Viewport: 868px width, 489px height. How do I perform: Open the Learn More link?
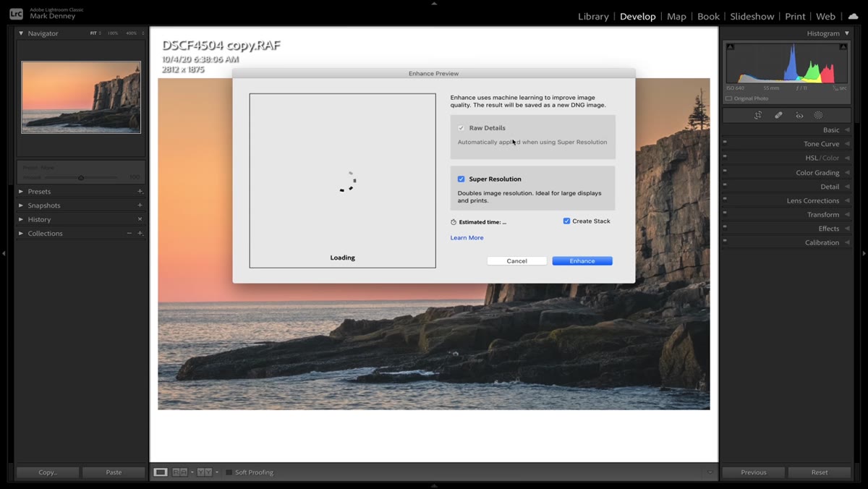pyautogui.click(x=467, y=238)
